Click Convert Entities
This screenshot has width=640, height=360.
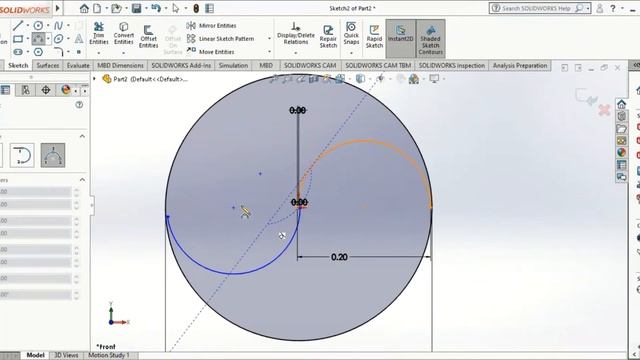[x=124, y=33]
